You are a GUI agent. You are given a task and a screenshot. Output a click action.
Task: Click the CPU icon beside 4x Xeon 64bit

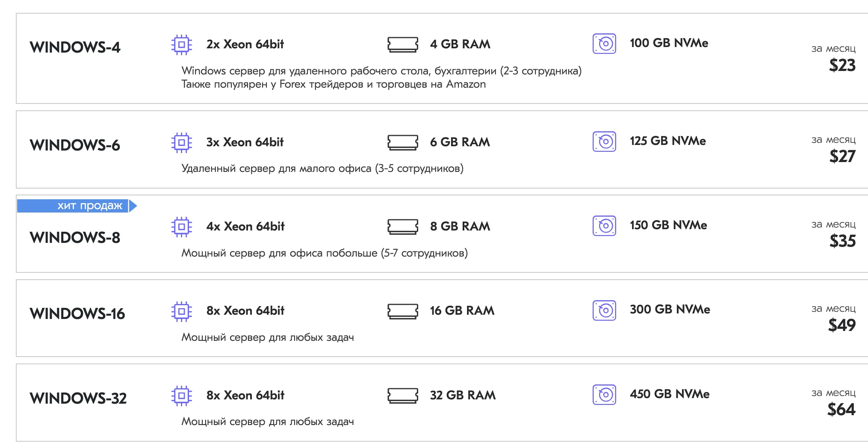point(181,227)
